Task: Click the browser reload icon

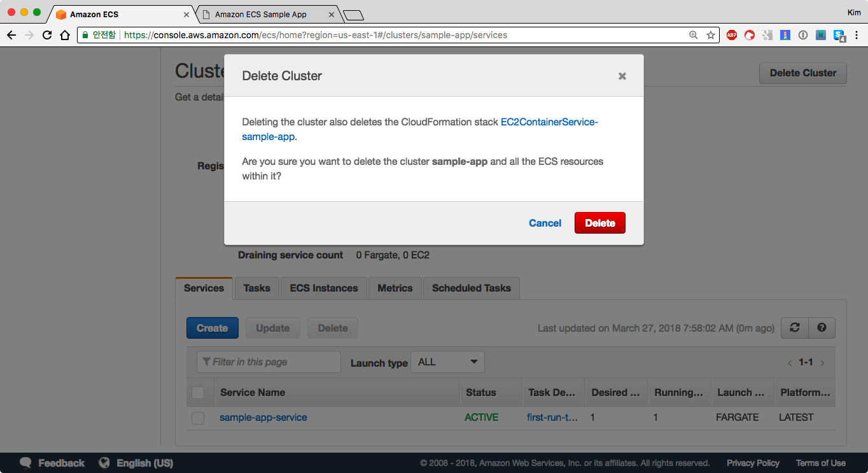Action: click(47, 35)
